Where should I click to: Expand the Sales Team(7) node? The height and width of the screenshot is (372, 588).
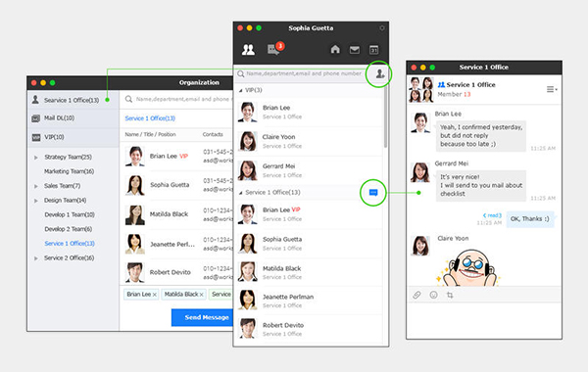pos(36,186)
